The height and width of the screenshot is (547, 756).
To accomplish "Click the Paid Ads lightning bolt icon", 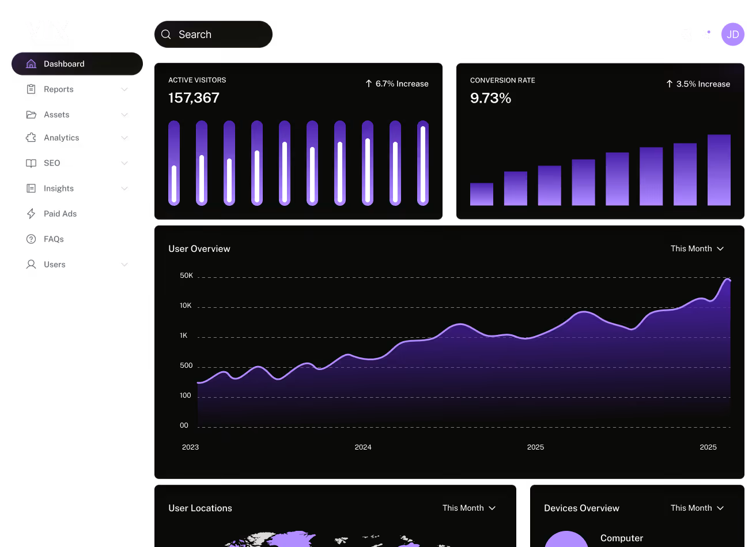I will coord(31,214).
